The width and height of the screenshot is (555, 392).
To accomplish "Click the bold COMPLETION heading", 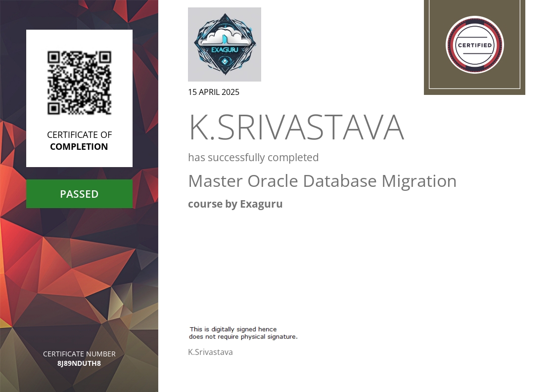I will coord(79,147).
